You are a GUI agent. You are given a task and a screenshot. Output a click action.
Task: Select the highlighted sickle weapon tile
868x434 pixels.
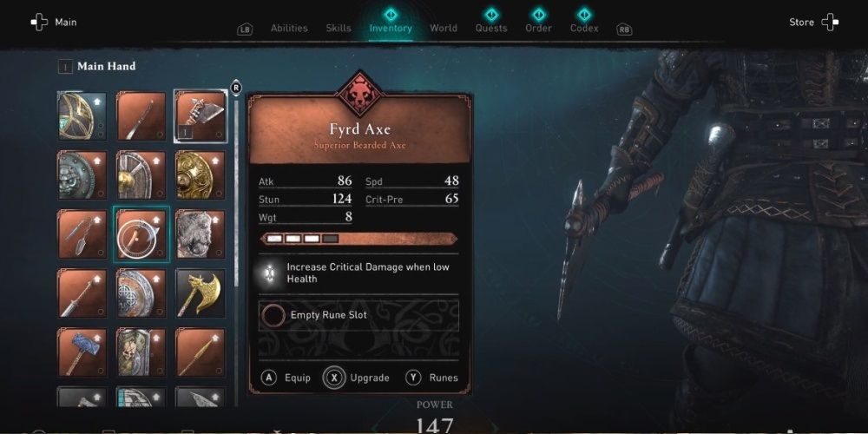[x=141, y=234]
